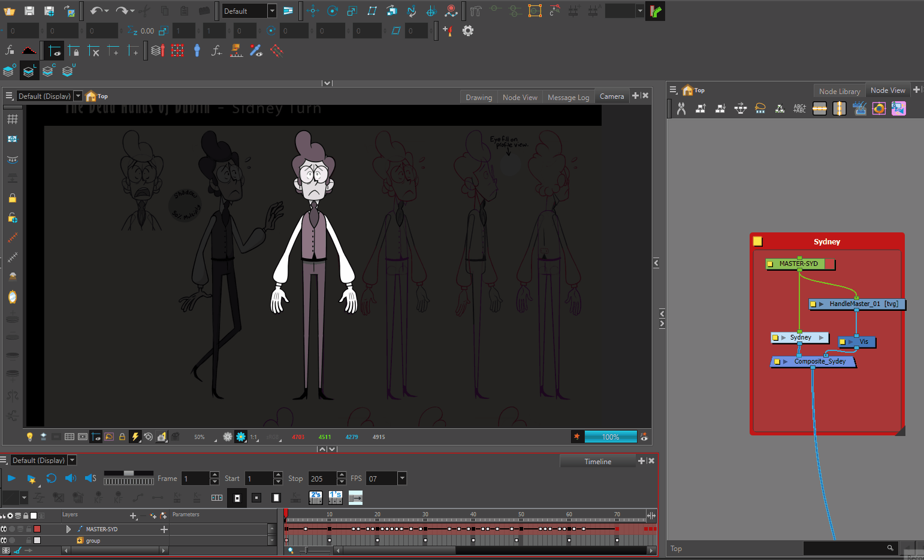
Task: Toggle MASTER-SYD layer visibility in timeline
Action: 4,529
